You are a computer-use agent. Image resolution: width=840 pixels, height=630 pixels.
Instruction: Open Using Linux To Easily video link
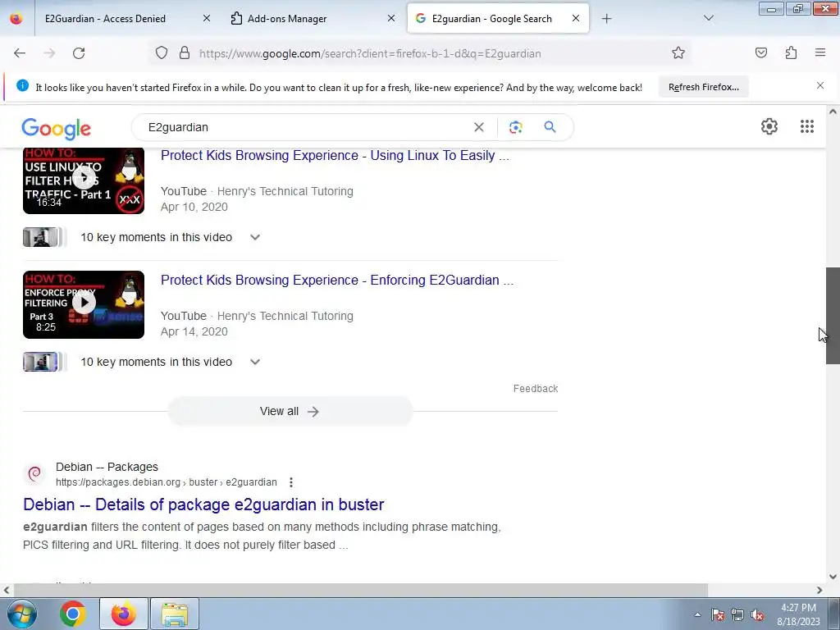point(335,155)
